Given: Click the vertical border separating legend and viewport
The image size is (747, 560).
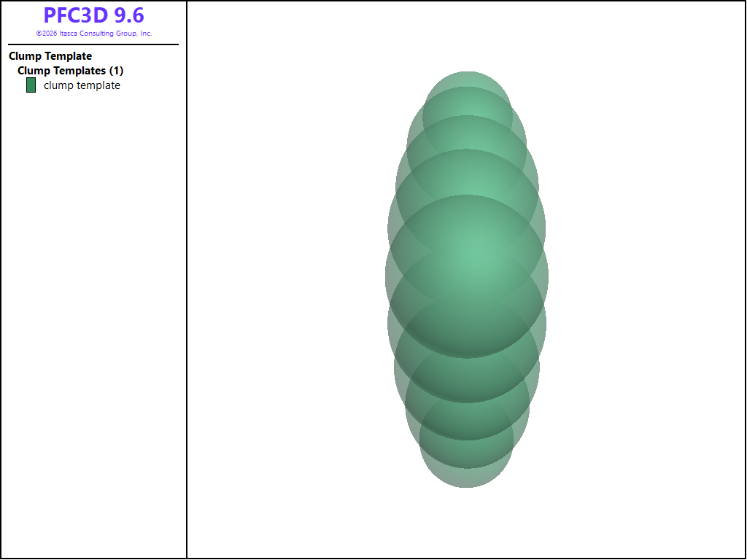Looking at the screenshot, I should (x=187, y=292).
